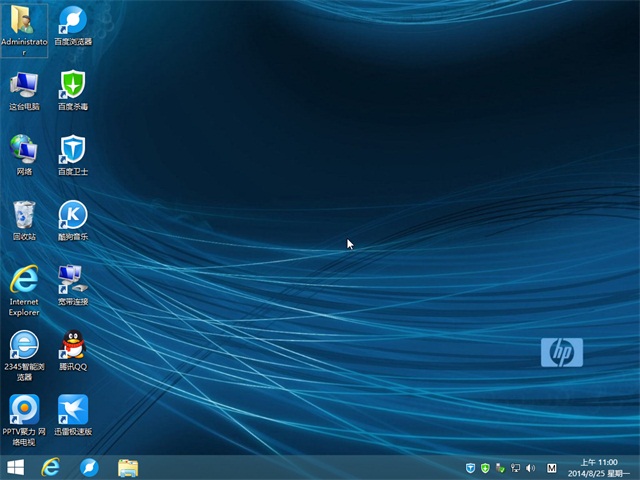Launch Xunlei Express (迅雷极速版) shortcut
640x480 pixels.
[x=72, y=409]
